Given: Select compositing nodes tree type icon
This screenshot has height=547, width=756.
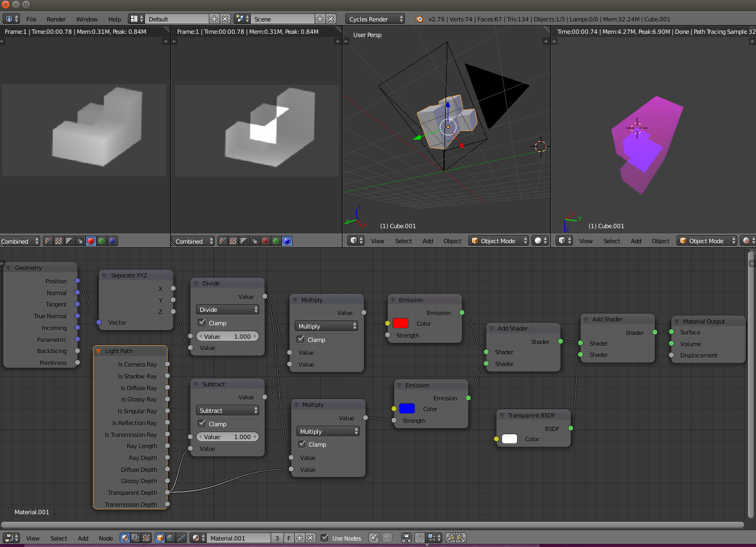Looking at the screenshot, I should [x=135, y=538].
